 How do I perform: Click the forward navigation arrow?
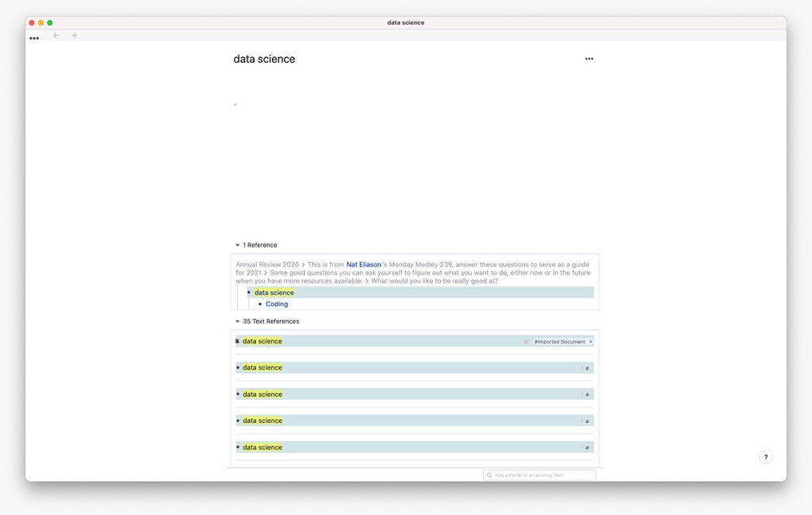(73, 36)
